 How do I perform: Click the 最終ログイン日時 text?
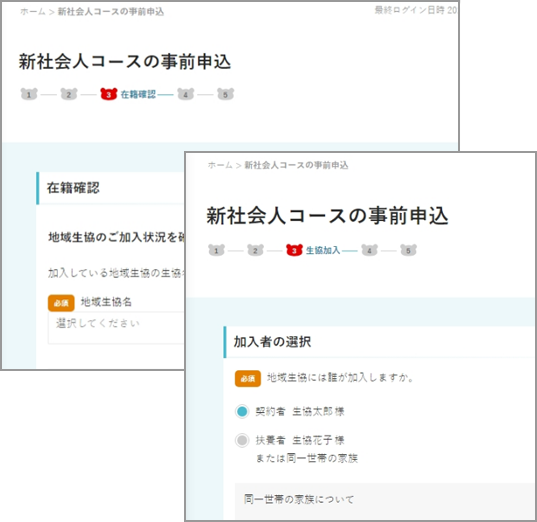[410, 10]
